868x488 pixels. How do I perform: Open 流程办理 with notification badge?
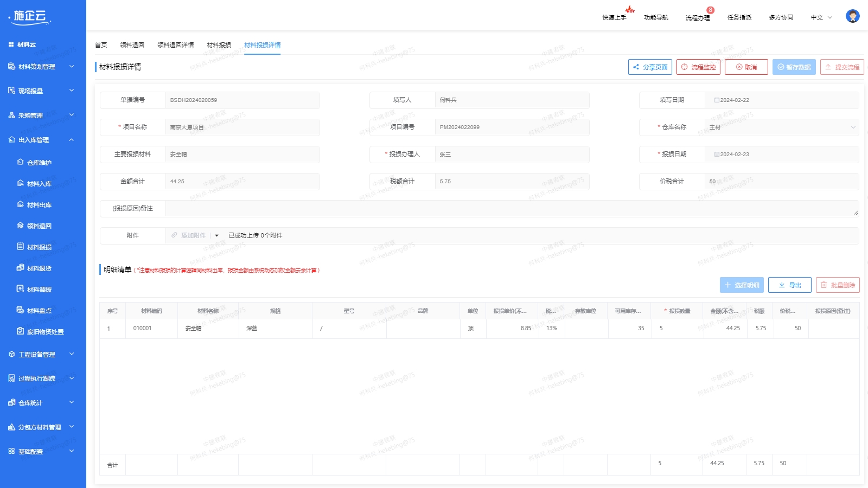[698, 17]
